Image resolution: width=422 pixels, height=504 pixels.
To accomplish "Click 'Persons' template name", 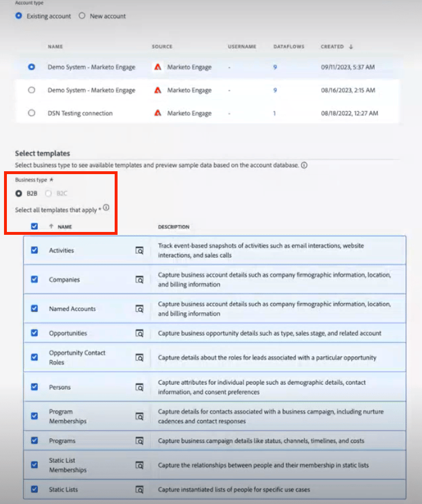I will pyautogui.click(x=60, y=387).
